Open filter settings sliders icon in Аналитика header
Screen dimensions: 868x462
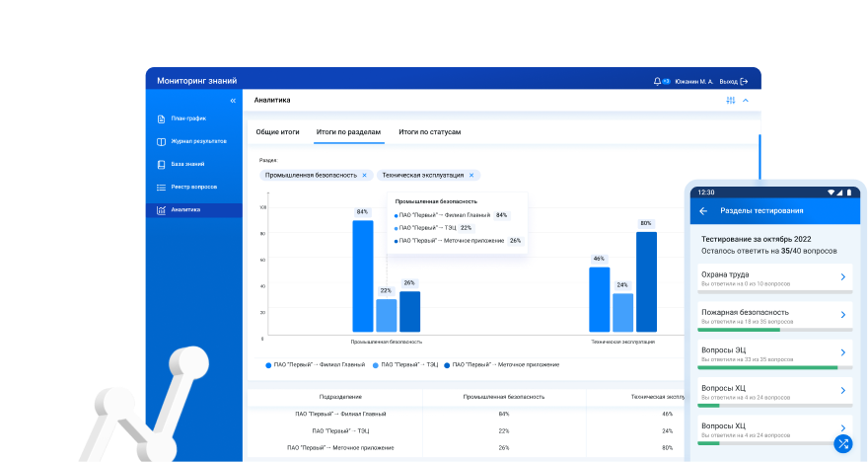click(x=731, y=101)
